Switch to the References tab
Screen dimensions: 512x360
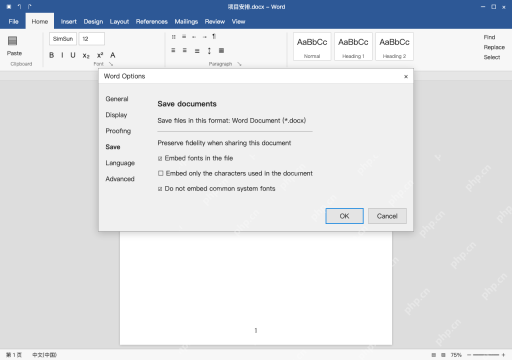152,22
